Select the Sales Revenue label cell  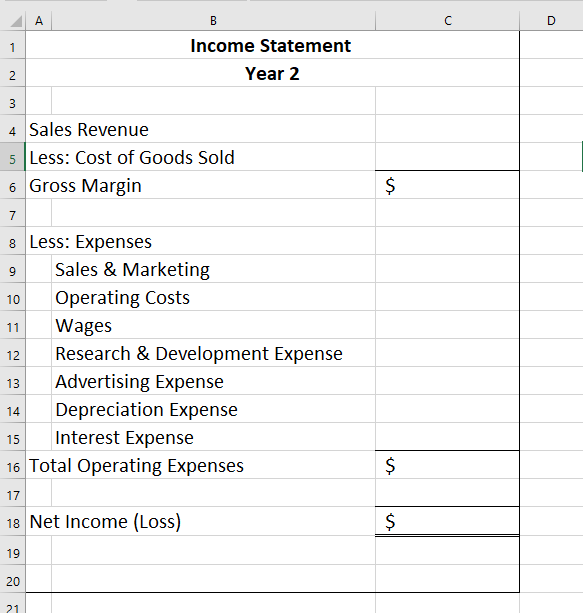201,129
